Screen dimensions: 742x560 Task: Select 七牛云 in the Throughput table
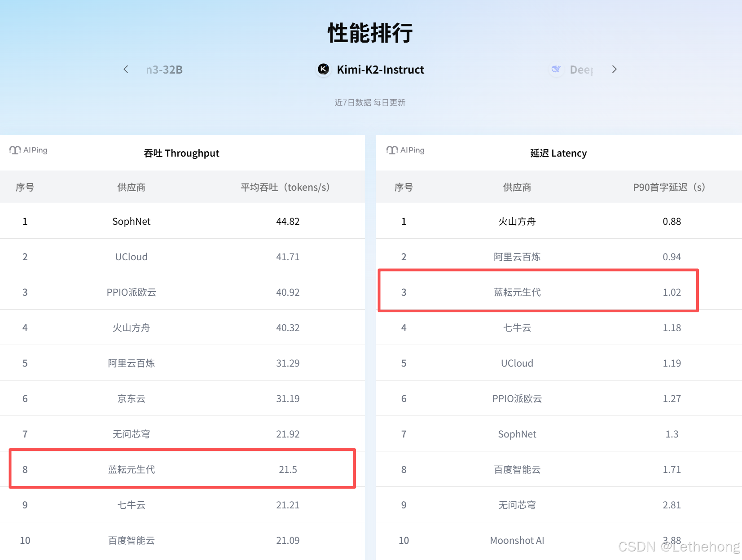[x=131, y=505]
